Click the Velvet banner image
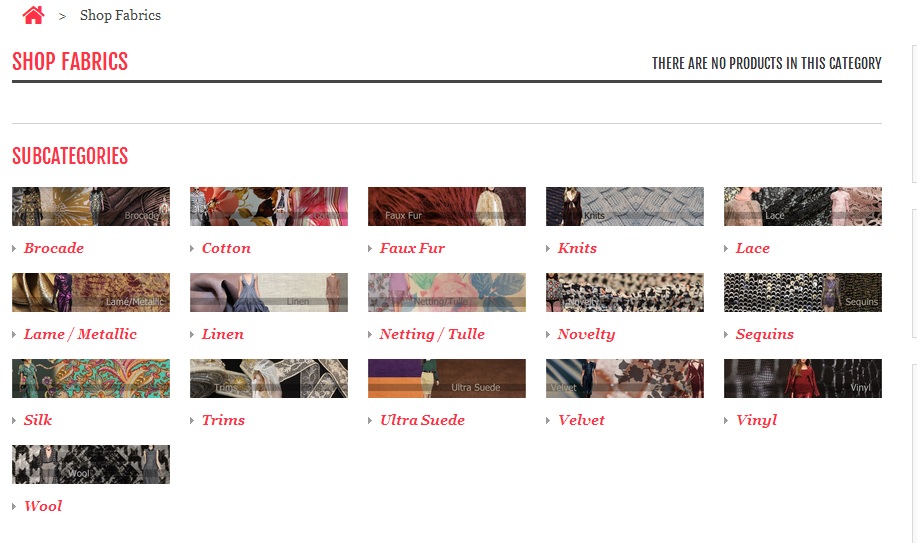Screen dimensions: 917x543 625,379
